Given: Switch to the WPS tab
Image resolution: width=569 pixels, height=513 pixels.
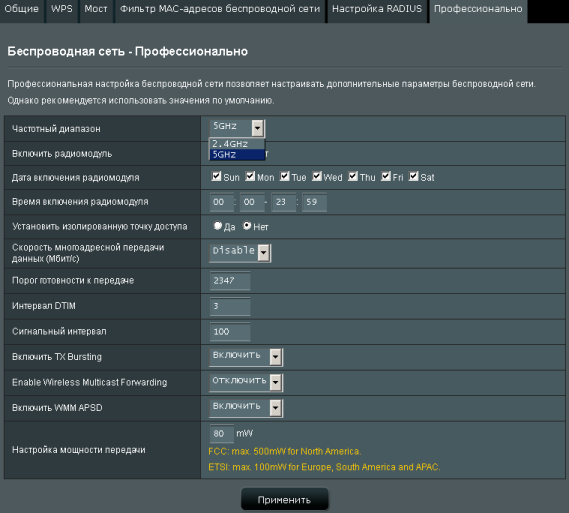Looking at the screenshot, I should 62,9.
